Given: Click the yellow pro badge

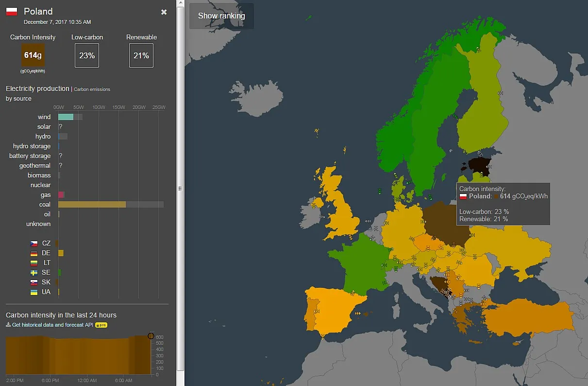Looking at the screenshot, I should click(101, 324).
